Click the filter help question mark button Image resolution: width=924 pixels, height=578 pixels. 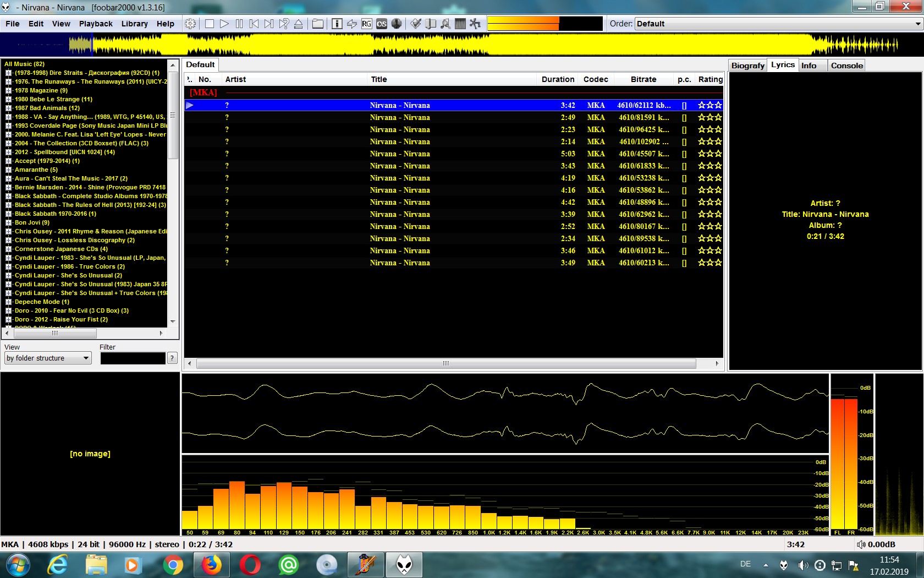172,358
